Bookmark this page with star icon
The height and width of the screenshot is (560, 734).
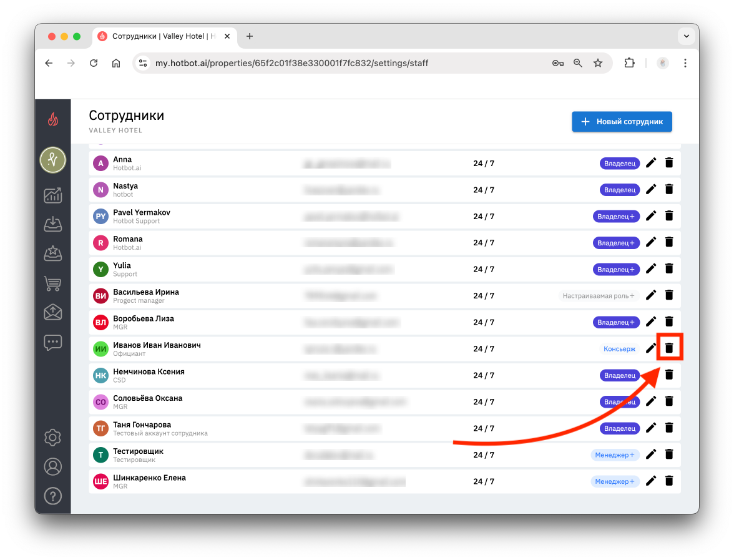coord(598,63)
